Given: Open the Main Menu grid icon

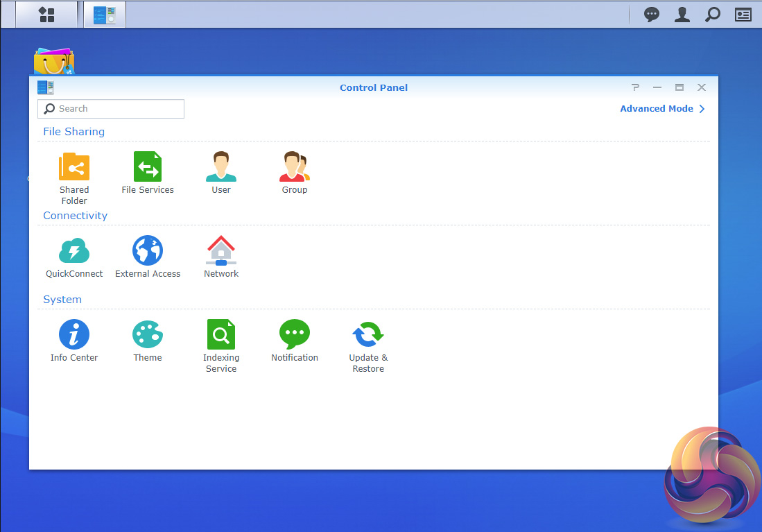Looking at the screenshot, I should coord(46,15).
